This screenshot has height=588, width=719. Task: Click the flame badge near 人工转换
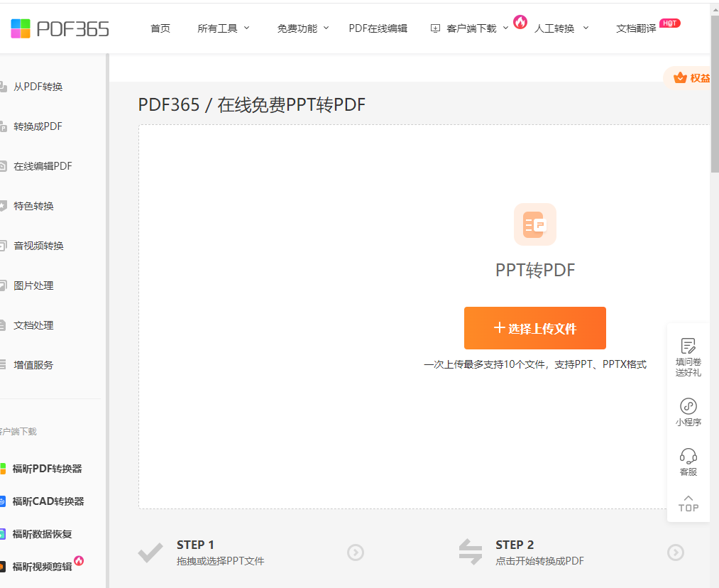tap(520, 21)
